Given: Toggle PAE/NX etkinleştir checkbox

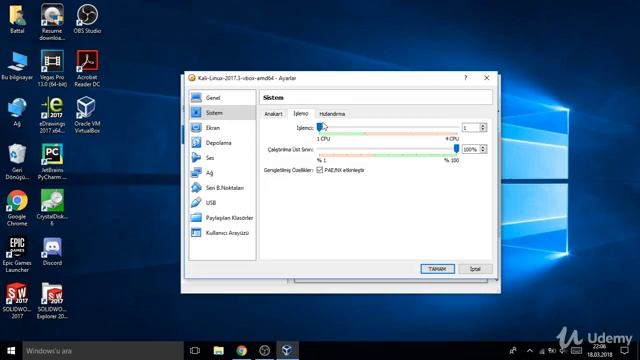Looking at the screenshot, I should pyautogui.click(x=320, y=170).
